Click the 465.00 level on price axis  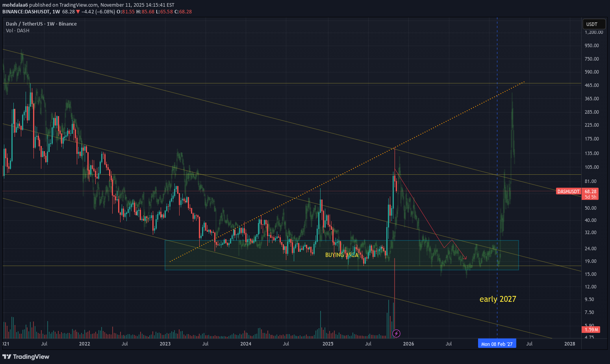click(x=591, y=85)
